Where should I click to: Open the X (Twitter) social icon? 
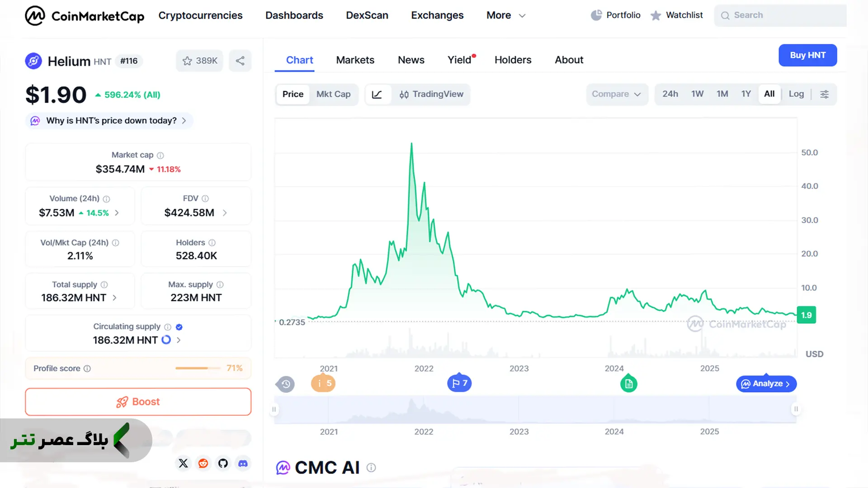tap(183, 463)
